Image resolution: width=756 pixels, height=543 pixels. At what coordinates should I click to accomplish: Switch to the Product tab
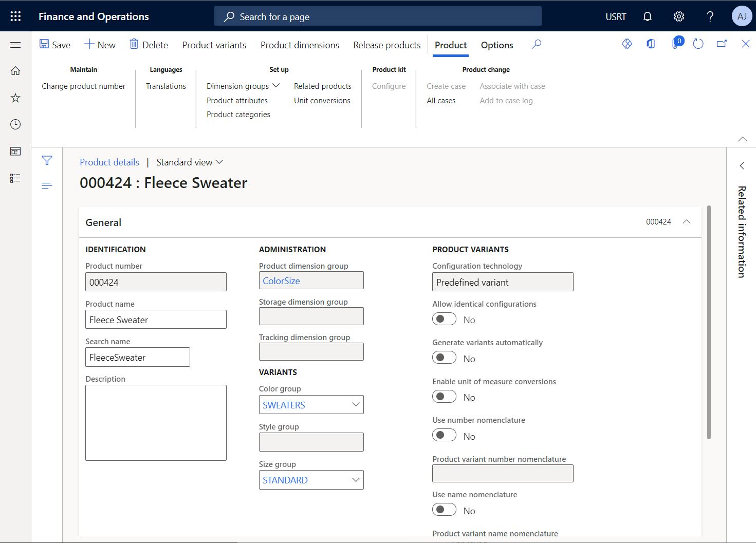pyautogui.click(x=451, y=45)
